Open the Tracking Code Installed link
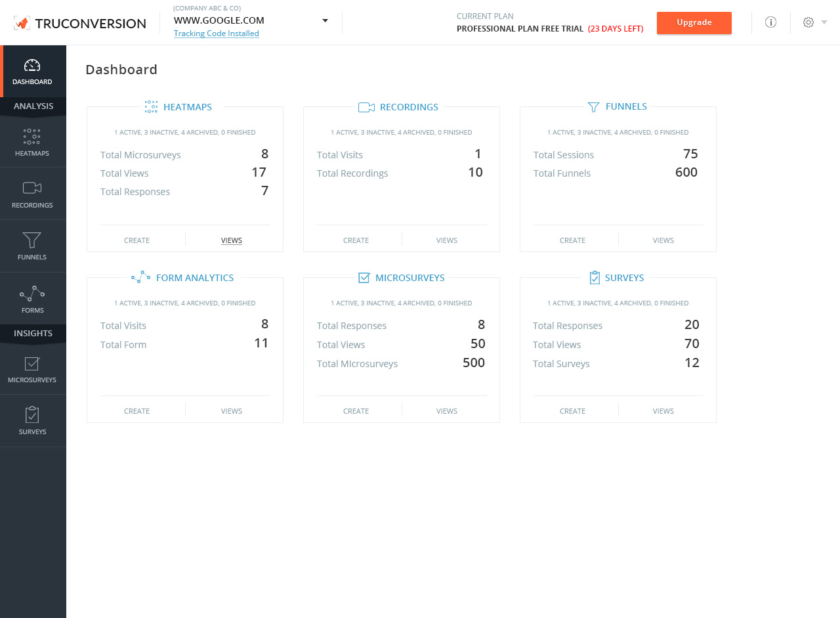This screenshot has height=618, width=840. tap(216, 33)
